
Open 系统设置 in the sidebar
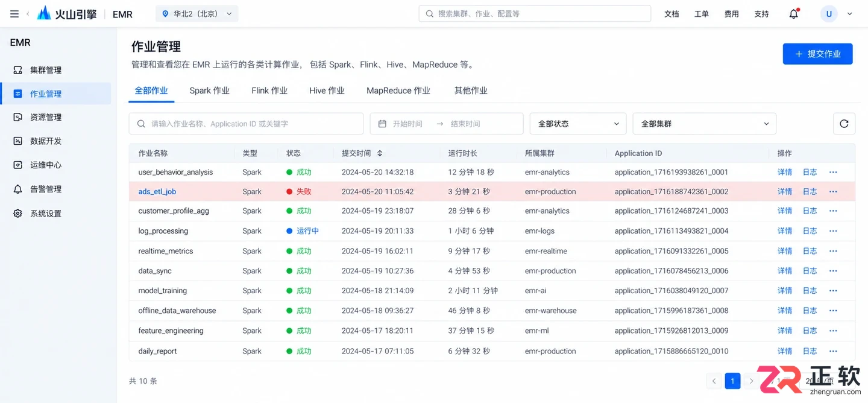click(x=55, y=214)
